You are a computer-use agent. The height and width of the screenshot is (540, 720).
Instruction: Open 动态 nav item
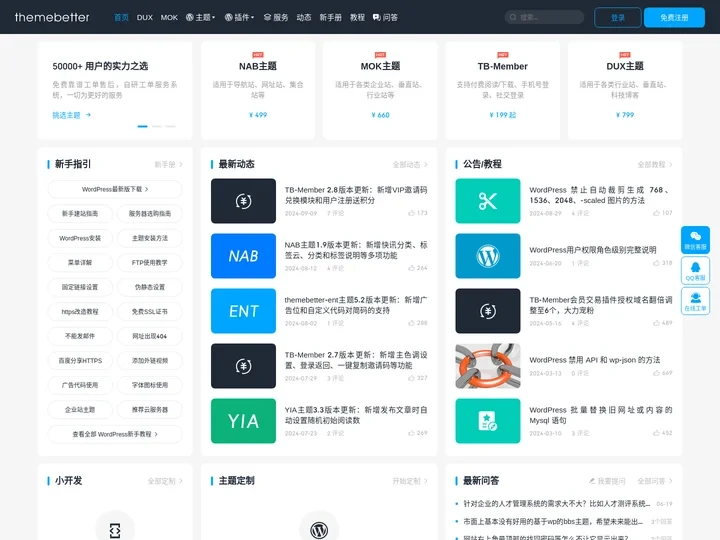coord(304,17)
